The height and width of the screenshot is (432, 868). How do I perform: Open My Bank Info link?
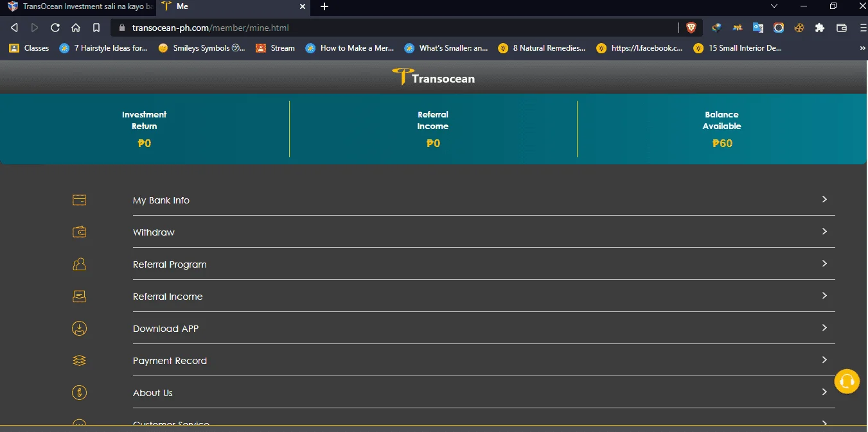coord(161,200)
